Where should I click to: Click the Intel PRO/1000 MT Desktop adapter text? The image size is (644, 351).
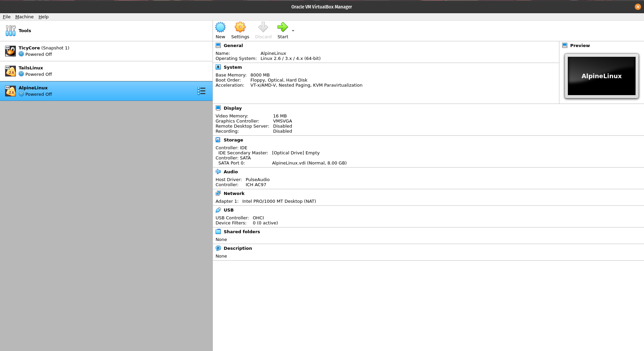coord(279,201)
